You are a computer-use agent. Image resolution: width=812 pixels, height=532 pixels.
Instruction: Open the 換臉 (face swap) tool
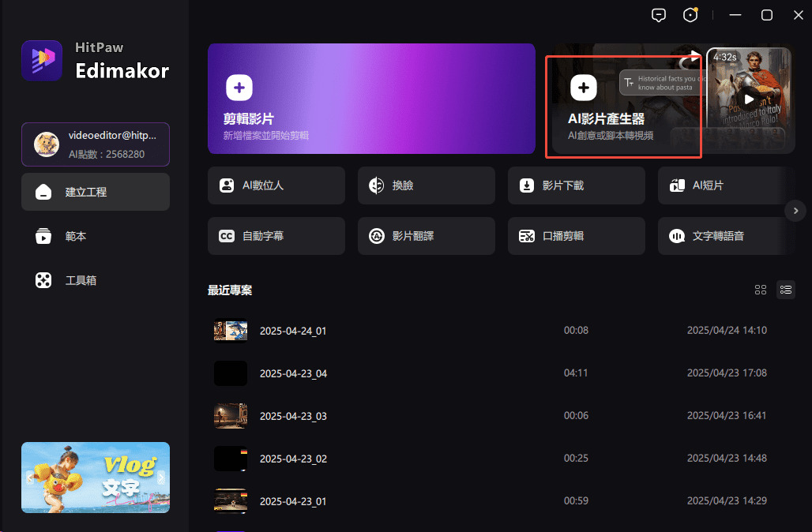pos(426,185)
